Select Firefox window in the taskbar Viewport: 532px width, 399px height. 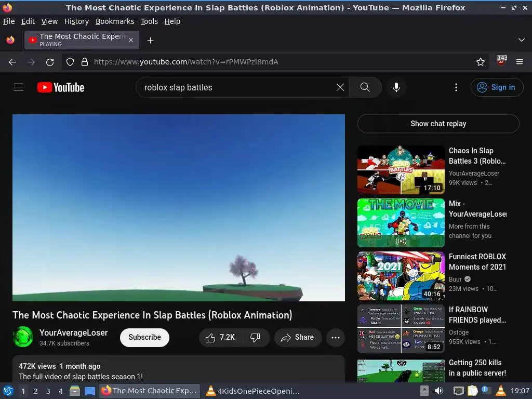coord(149,391)
